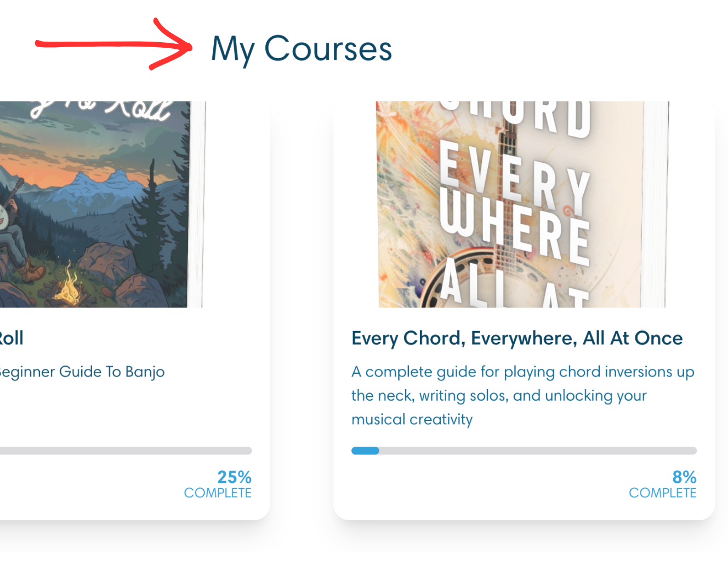
Task: Click the COMPLETE label under 8%
Action: (662, 493)
